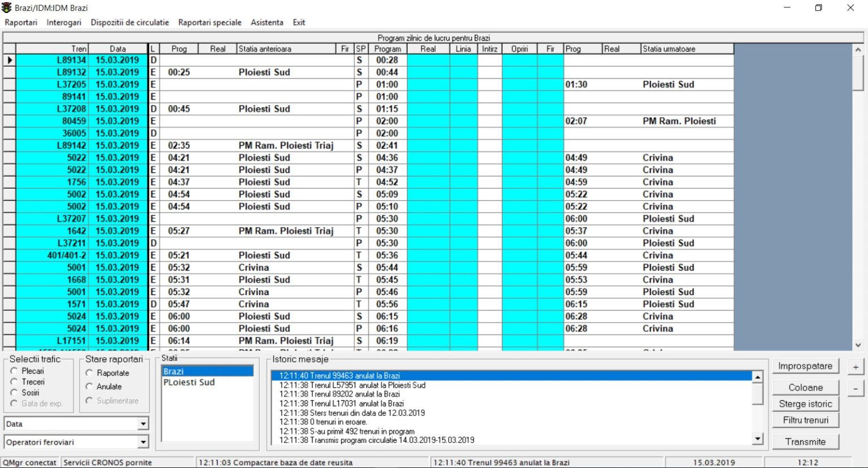
Task: Click the Statia urmatoare column header
Action: (x=687, y=49)
